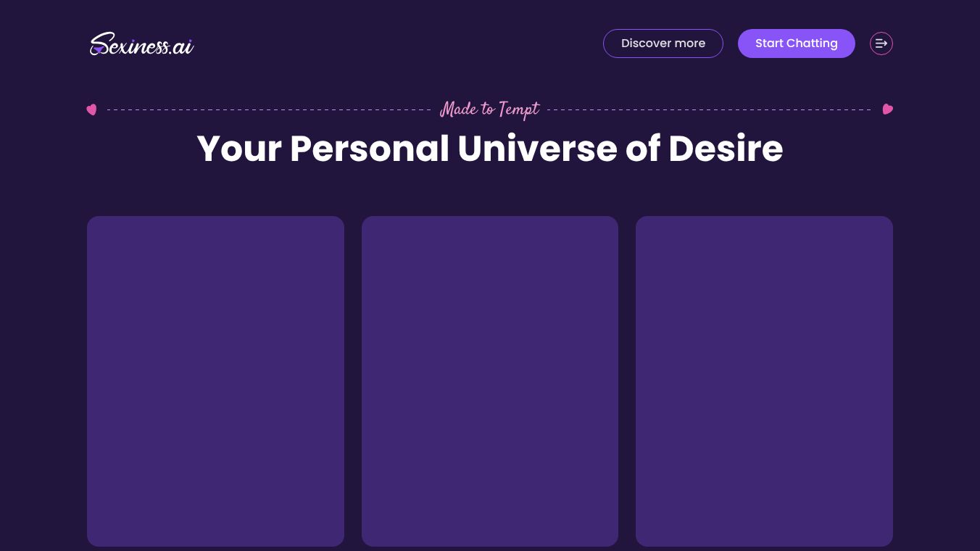Click the word "Desire" in the headline
The width and height of the screenshot is (980, 551).
tap(726, 149)
